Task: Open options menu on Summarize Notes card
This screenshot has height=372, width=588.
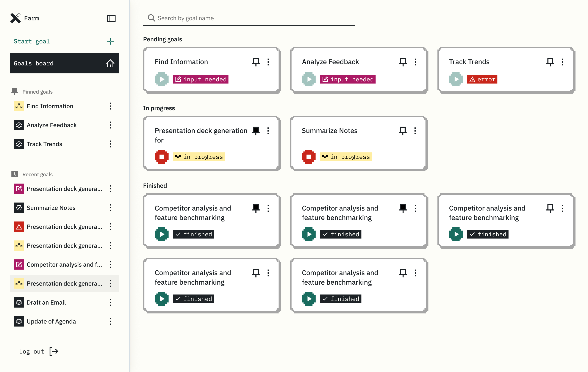Action: point(415,131)
